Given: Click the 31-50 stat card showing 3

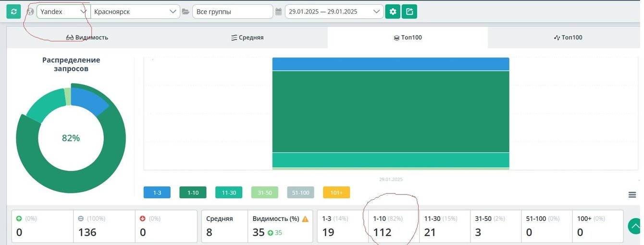Looking at the screenshot, I should coord(496,226).
